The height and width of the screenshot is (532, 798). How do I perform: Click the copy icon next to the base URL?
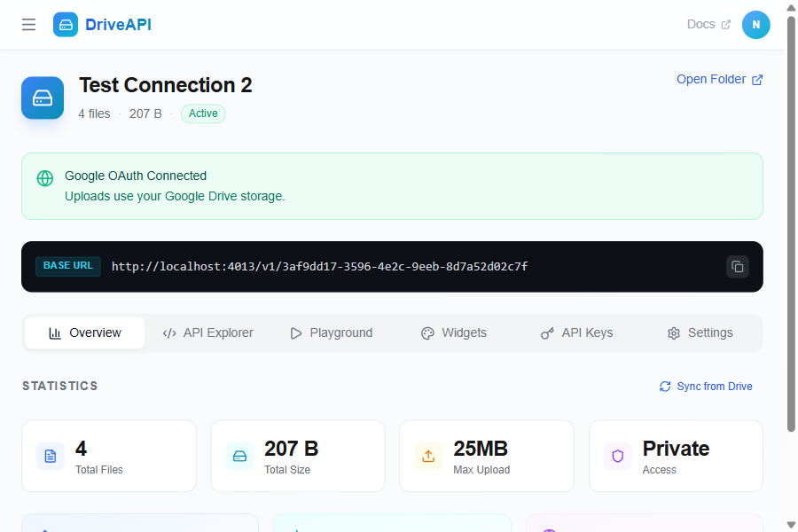(737, 266)
